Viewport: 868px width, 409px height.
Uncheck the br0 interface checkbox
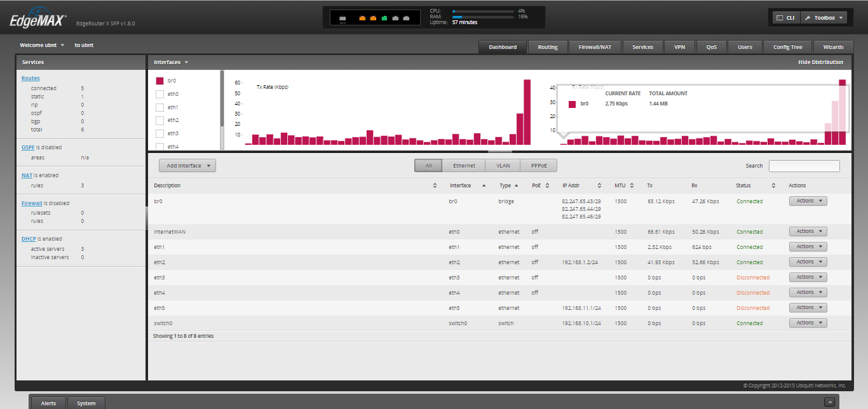(x=160, y=81)
